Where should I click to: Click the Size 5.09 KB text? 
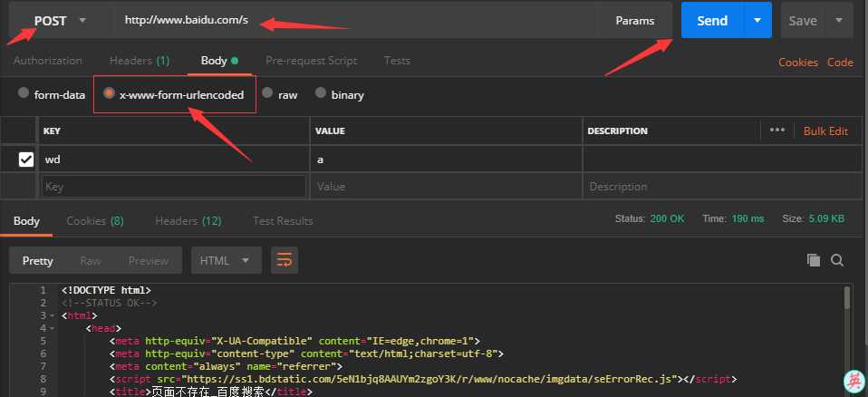point(814,218)
